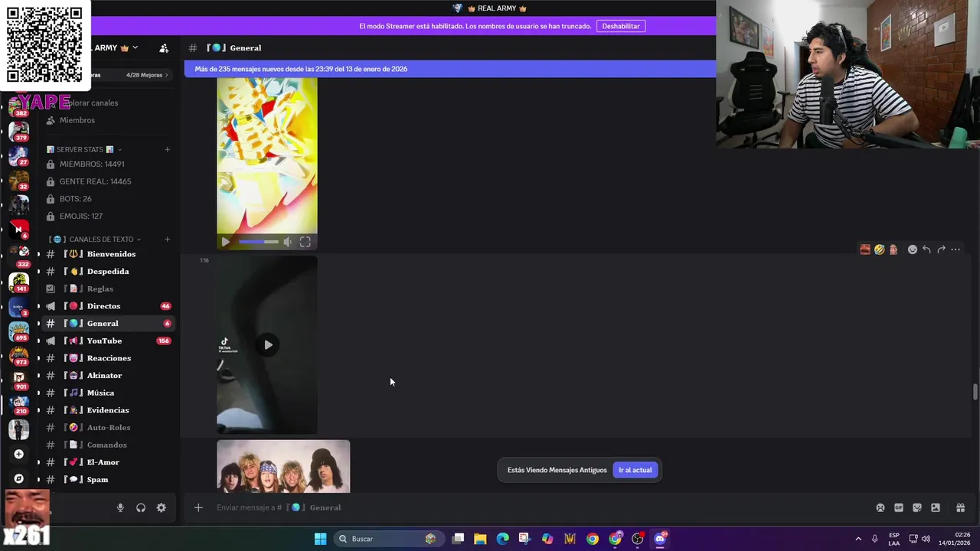
Task: Create channel plus icon next to SERVER STATS
Action: [x=168, y=149]
